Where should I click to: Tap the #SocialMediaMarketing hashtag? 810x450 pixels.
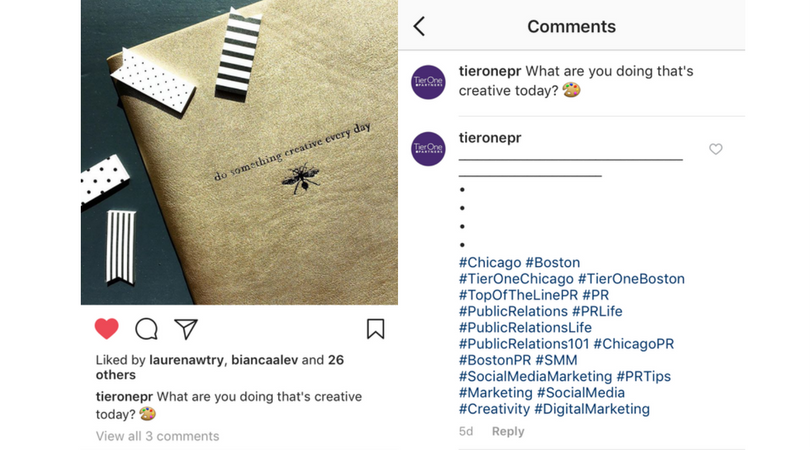[x=535, y=377]
